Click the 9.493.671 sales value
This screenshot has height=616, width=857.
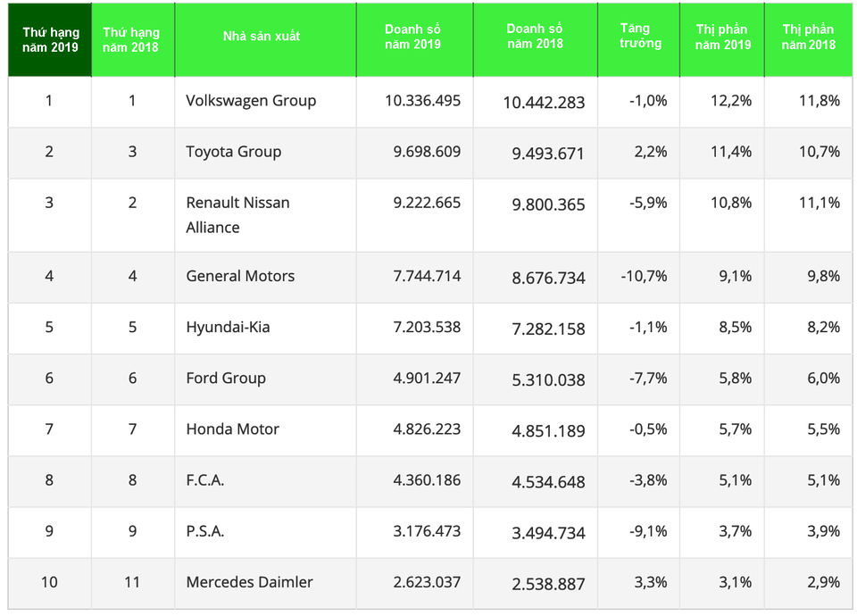click(x=548, y=154)
